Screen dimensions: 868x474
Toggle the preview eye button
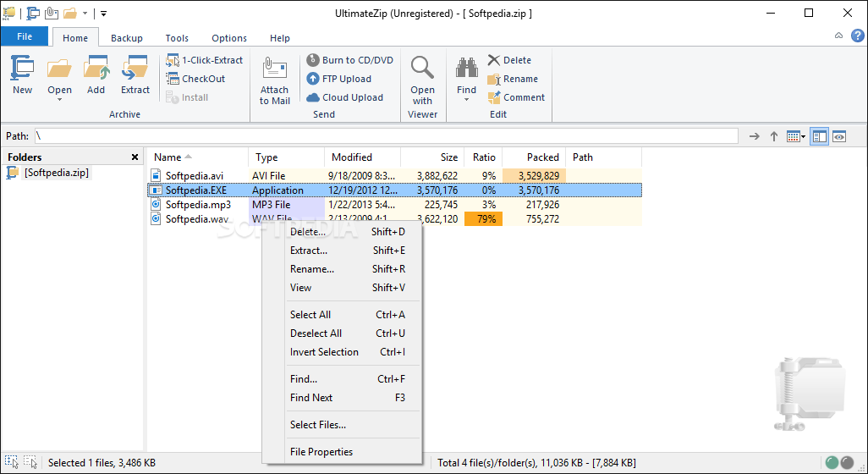coord(839,136)
